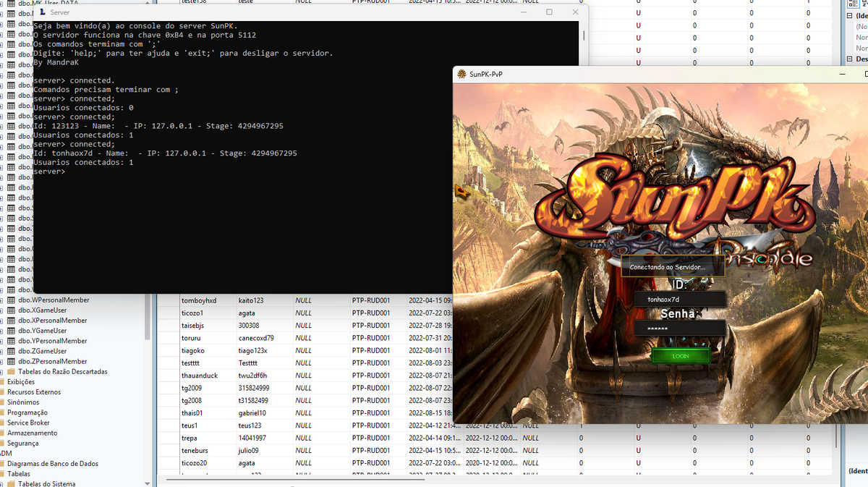868x487 pixels.
Task: Click the Tabelas do Sistema folder icon
Action: click(11, 484)
